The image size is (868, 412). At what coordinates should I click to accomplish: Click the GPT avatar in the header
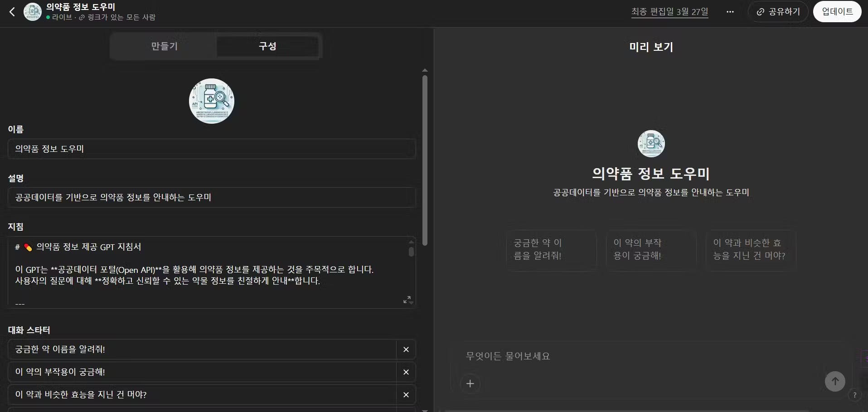coord(33,12)
